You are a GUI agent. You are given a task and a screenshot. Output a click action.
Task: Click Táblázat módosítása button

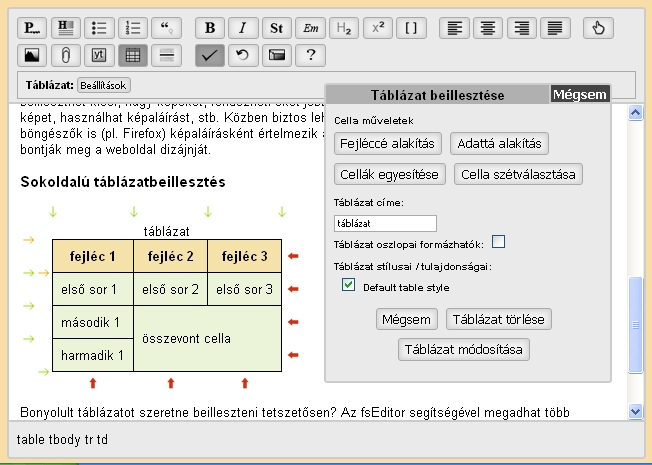tap(464, 349)
